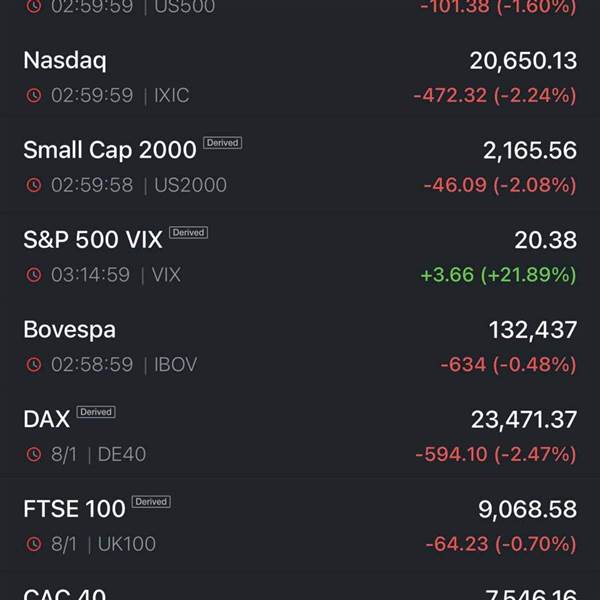Click the clock icon next to VIX time
The image size is (600, 600).
[34, 275]
